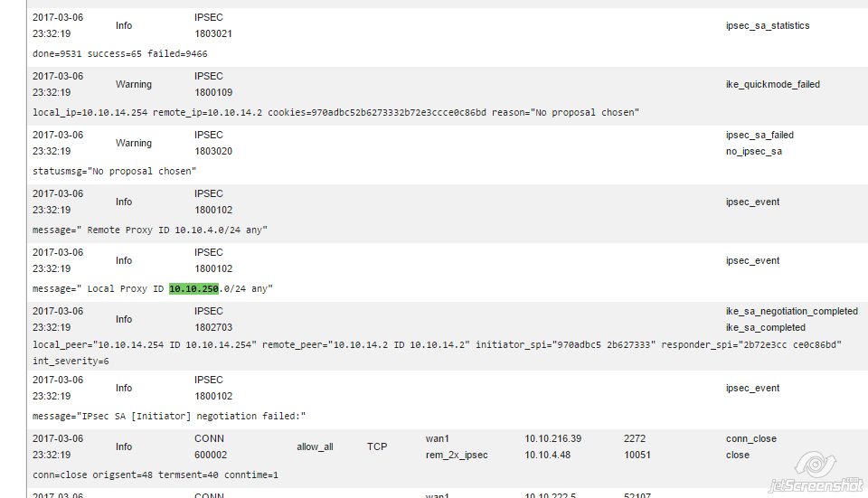Click the allow_all rule name

coord(315,446)
